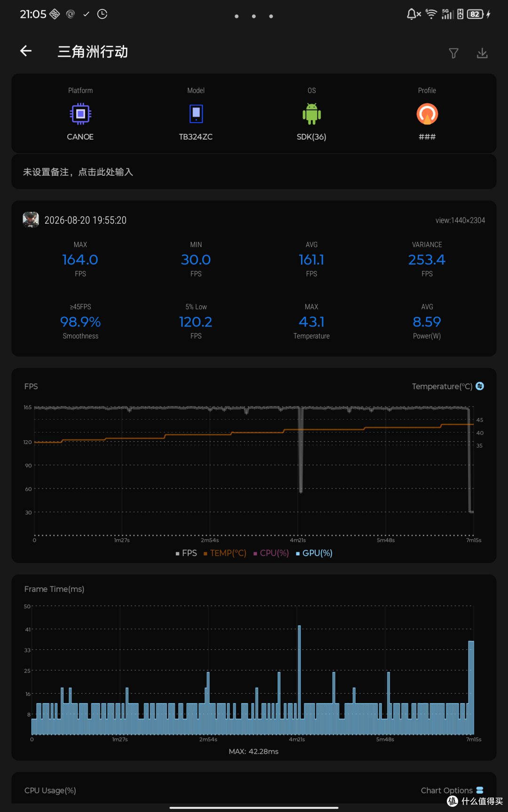The width and height of the screenshot is (508, 812).
Task: Tap the CPU Usage(%) section heading
Action: [x=50, y=790]
